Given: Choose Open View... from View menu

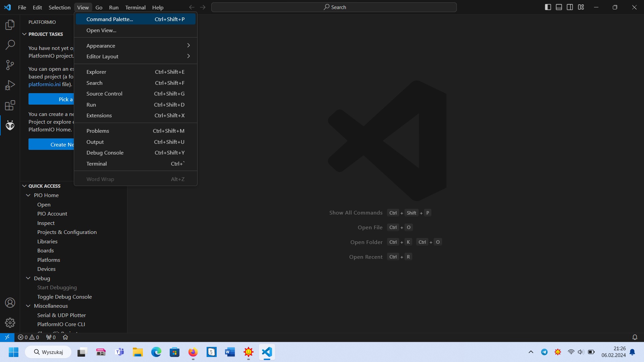Looking at the screenshot, I should [136, 30].
